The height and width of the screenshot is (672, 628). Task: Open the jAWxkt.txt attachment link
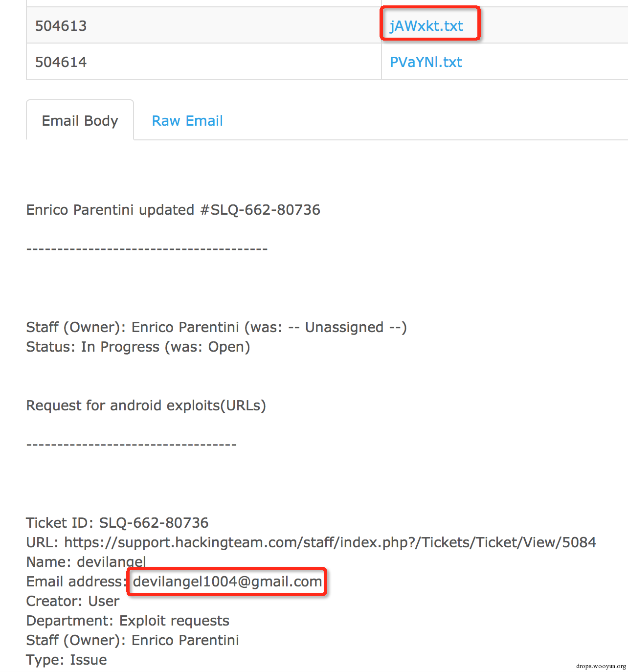point(426,26)
